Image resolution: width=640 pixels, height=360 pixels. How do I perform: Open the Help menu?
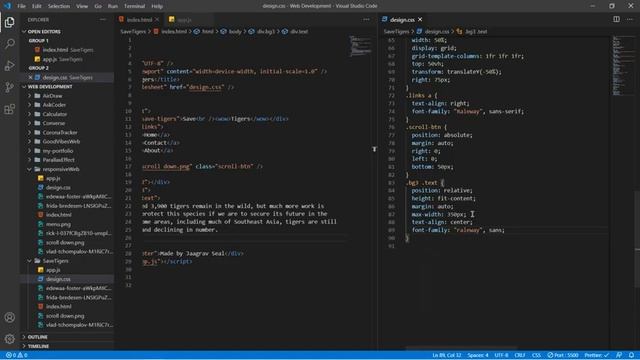tap(157, 6)
